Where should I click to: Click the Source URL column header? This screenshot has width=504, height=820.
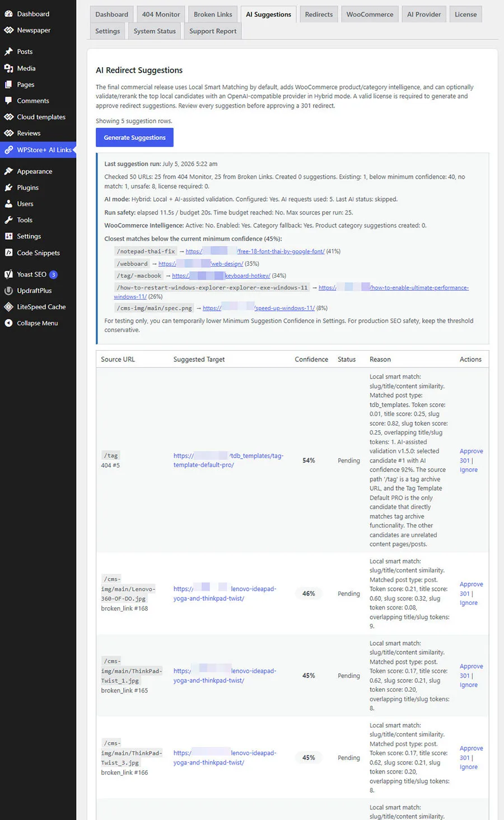tap(118, 360)
